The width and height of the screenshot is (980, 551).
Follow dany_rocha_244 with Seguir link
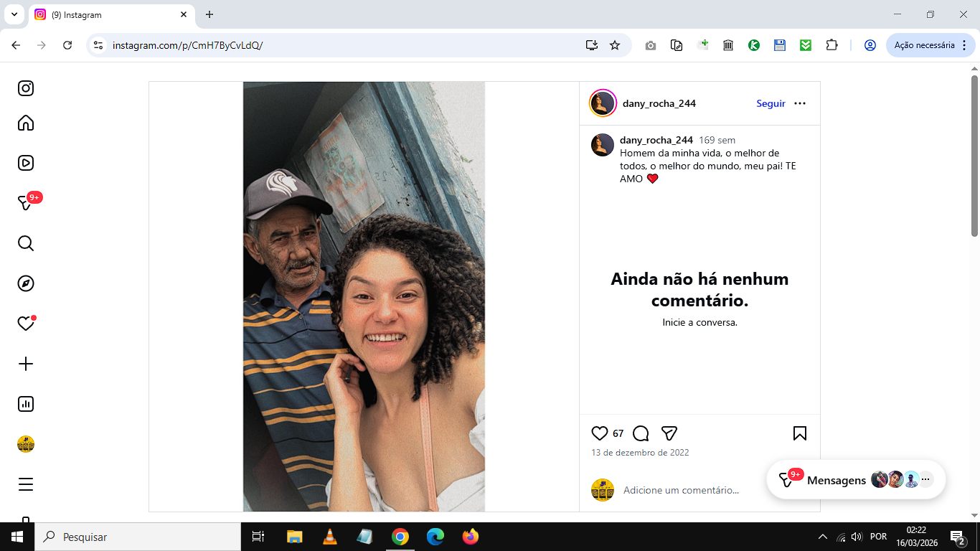point(771,103)
